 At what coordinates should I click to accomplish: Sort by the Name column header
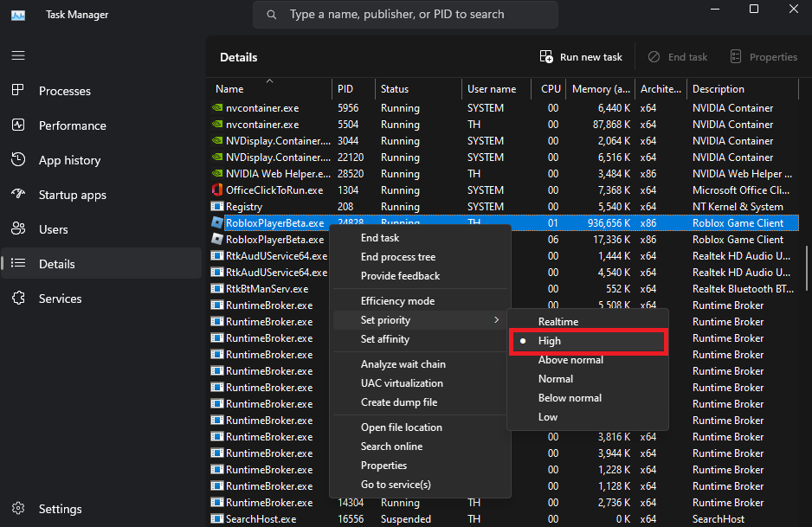pos(230,89)
